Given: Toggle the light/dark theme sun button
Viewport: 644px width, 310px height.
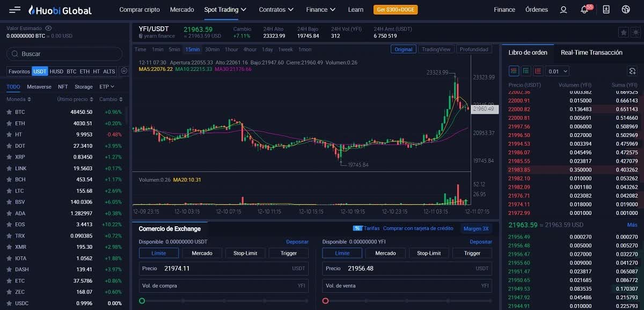Looking at the screenshot, I should pyautogui.click(x=635, y=32).
